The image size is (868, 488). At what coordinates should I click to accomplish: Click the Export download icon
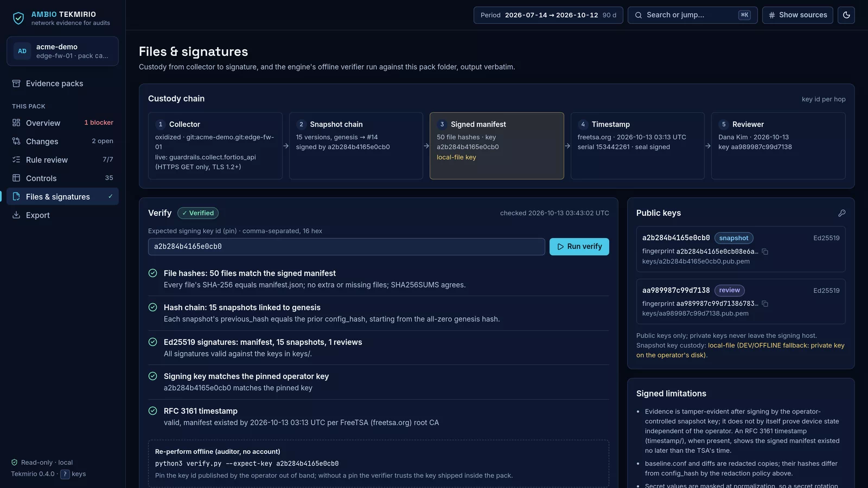pyautogui.click(x=16, y=215)
